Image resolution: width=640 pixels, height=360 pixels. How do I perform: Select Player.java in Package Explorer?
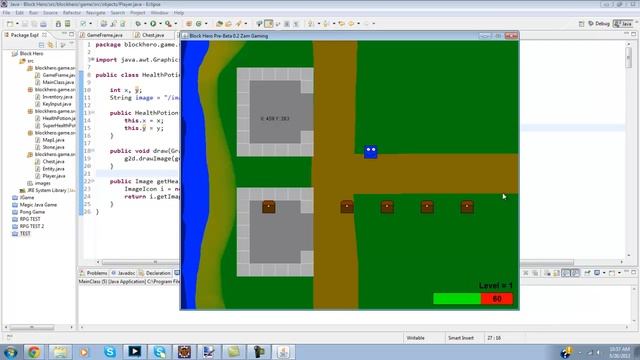point(53,176)
